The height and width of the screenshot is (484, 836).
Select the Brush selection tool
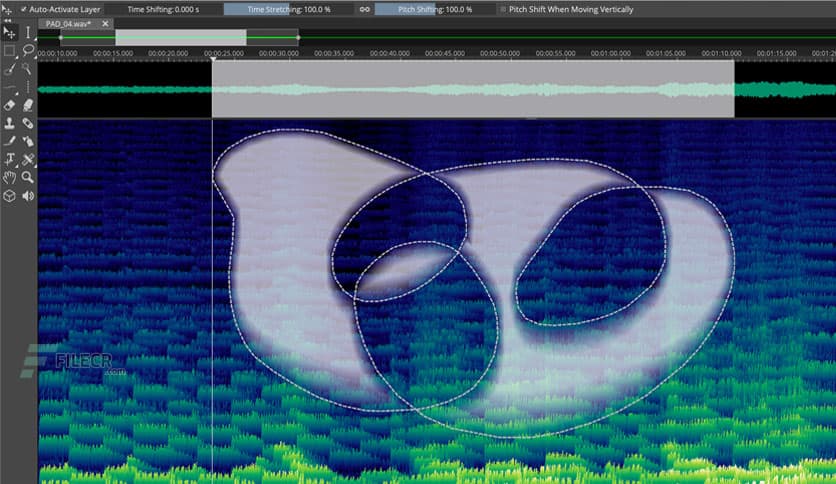coord(9,69)
